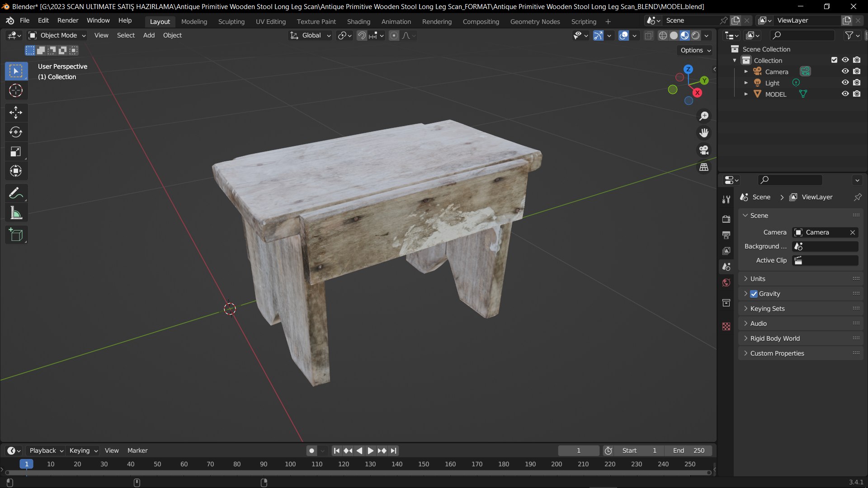Toggle camera view in the viewport
868x488 pixels.
pyautogui.click(x=704, y=150)
